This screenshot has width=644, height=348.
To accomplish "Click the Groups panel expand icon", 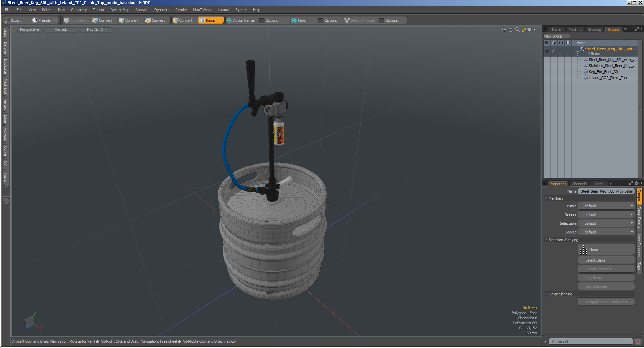I will tap(636, 29).
